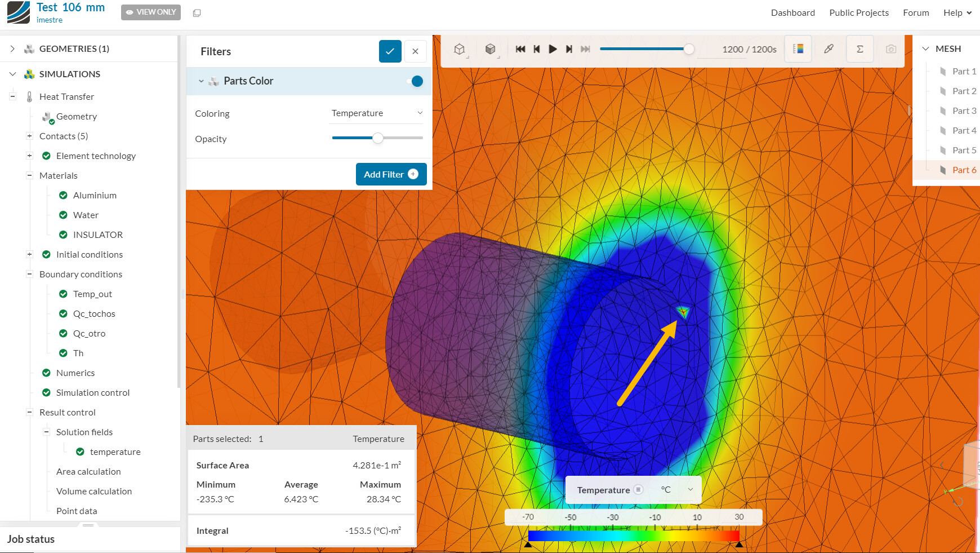Click the Add Filter button
Viewport: 980px width, 553px height.
[391, 174]
